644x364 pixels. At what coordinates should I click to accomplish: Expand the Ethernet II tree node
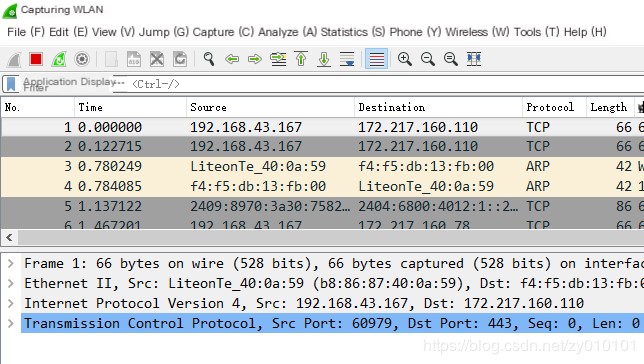pos(11,283)
